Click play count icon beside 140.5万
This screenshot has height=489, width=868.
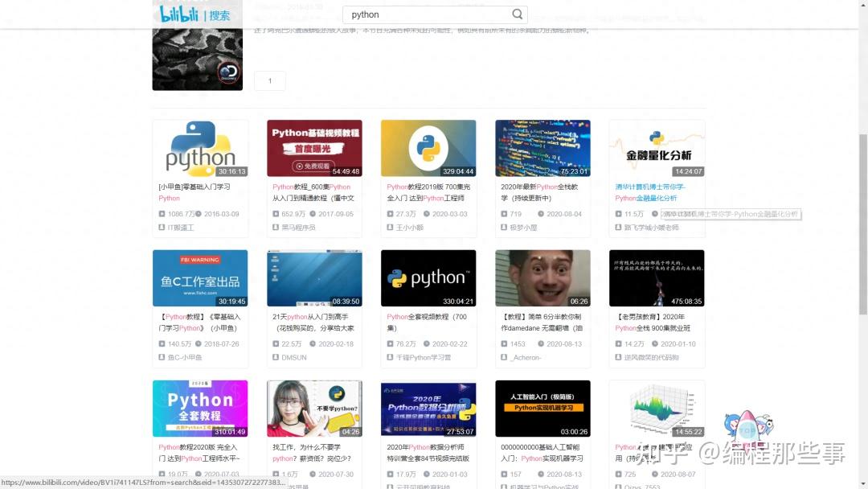click(162, 344)
